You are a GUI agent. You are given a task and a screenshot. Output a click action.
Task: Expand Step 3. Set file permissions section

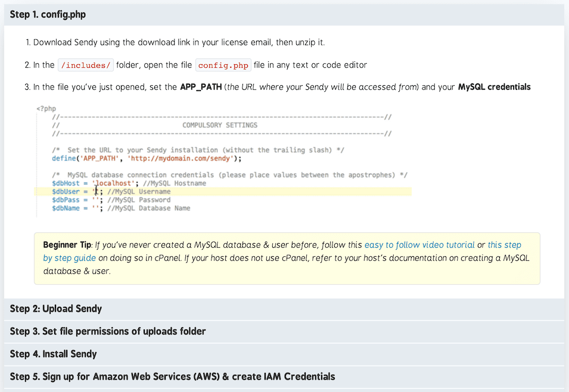tap(284, 331)
